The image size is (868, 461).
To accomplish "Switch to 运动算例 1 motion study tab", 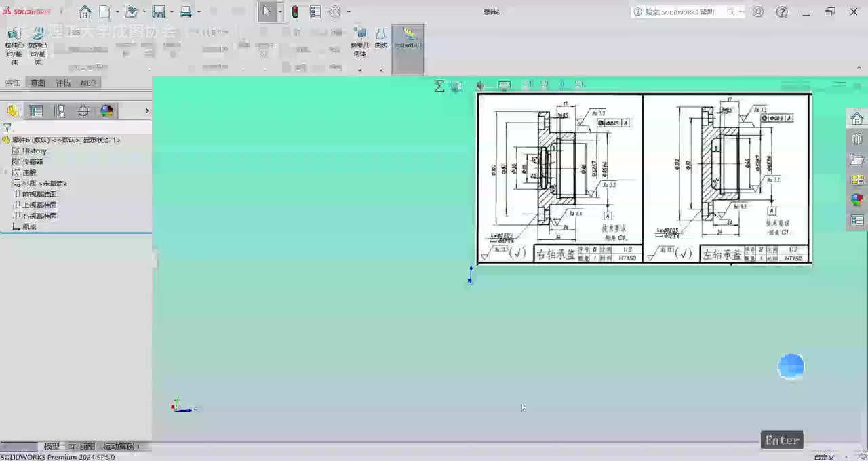I will (121, 447).
